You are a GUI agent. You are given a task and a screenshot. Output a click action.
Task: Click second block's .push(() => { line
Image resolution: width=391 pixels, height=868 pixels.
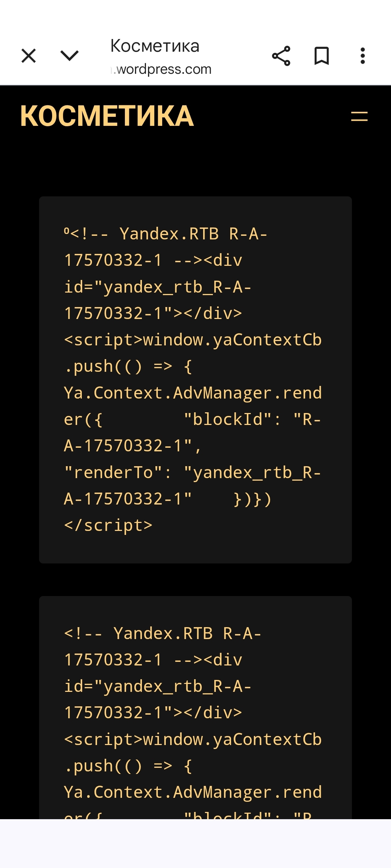[x=128, y=766]
